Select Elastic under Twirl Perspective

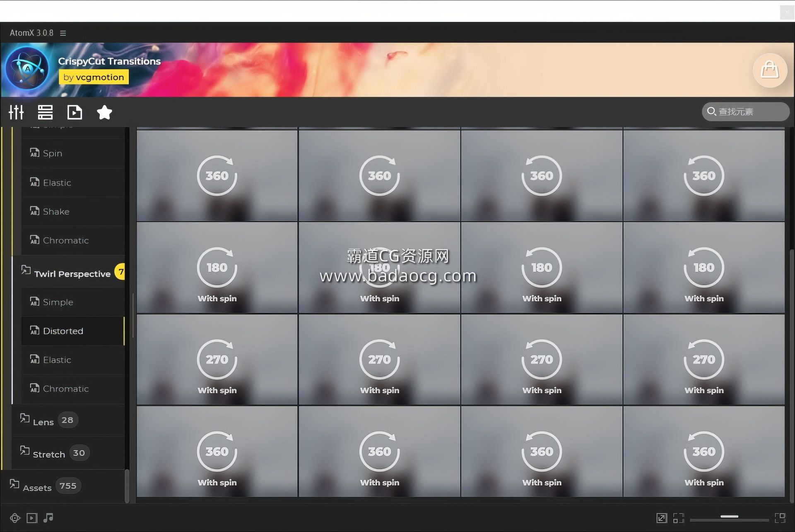click(x=73, y=360)
